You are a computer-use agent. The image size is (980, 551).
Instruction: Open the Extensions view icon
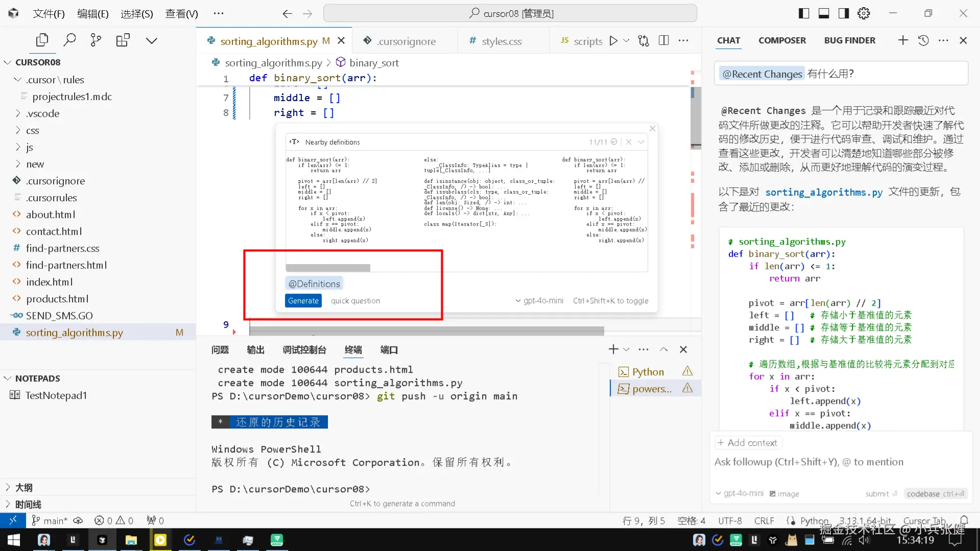click(x=123, y=40)
